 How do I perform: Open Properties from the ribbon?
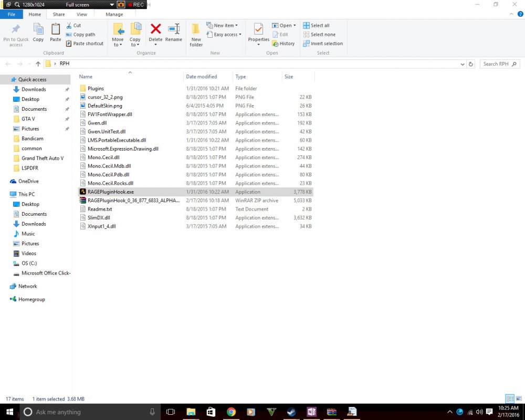point(258,34)
